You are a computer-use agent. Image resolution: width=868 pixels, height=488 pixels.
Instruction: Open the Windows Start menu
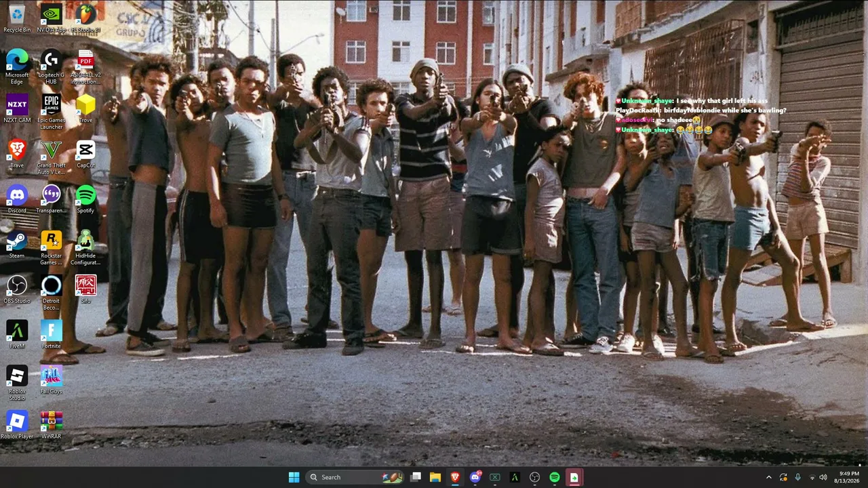tap(294, 477)
